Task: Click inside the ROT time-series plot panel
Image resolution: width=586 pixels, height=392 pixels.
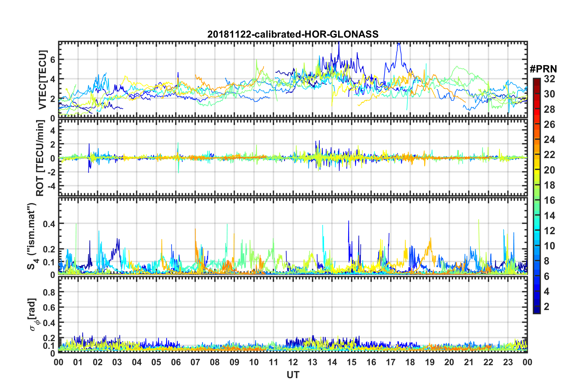Action: pyautogui.click(x=293, y=158)
